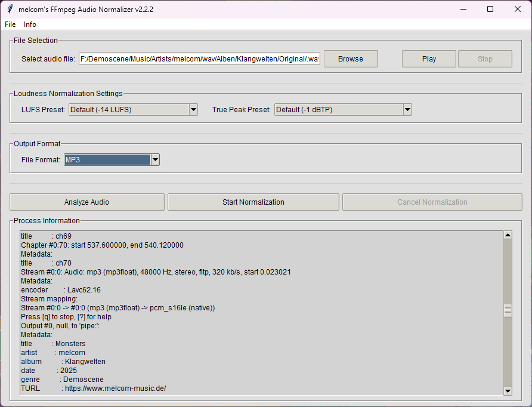Click the Cancel Normalization button
The height and width of the screenshot is (407, 532).
pos(432,202)
